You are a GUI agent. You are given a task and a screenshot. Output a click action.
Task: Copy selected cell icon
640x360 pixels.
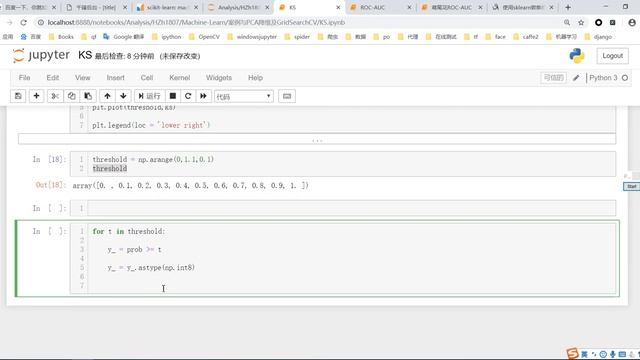[71, 96]
